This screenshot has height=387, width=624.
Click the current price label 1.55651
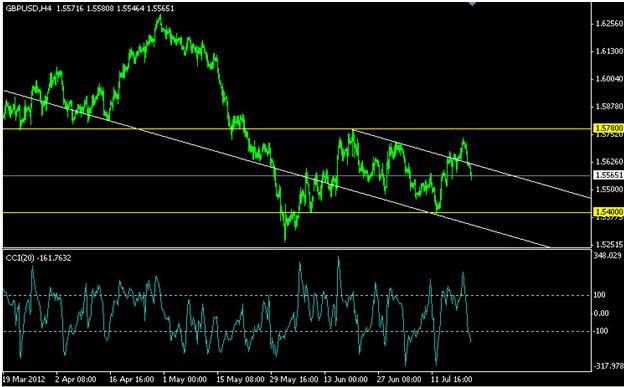pos(608,175)
